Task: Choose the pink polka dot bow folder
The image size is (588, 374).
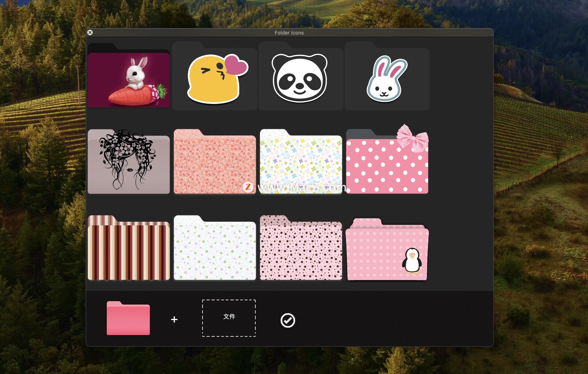Action: pos(387,159)
